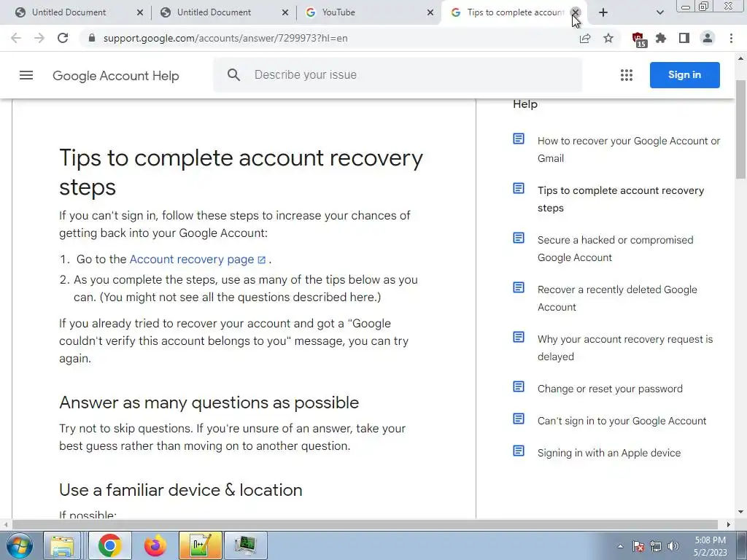Switch to second Untitled Document tab
This screenshot has height=560, width=747.
coord(222,12)
